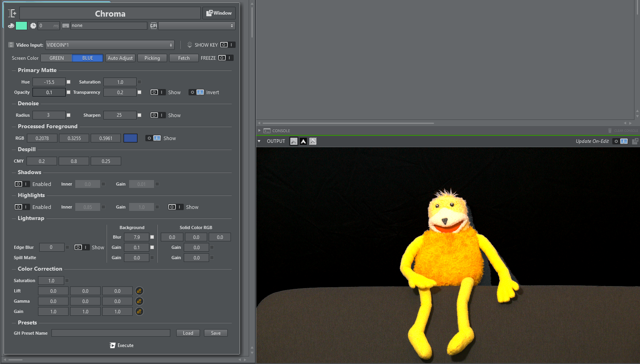Click the Auto Adjust button

120,58
